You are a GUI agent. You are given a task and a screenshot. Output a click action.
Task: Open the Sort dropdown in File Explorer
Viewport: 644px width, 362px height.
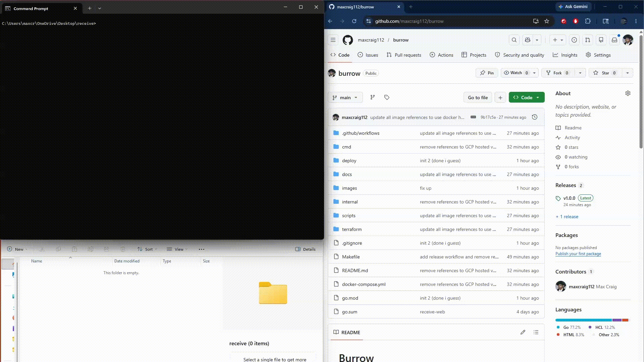pyautogui.click(x=147, y=249)
